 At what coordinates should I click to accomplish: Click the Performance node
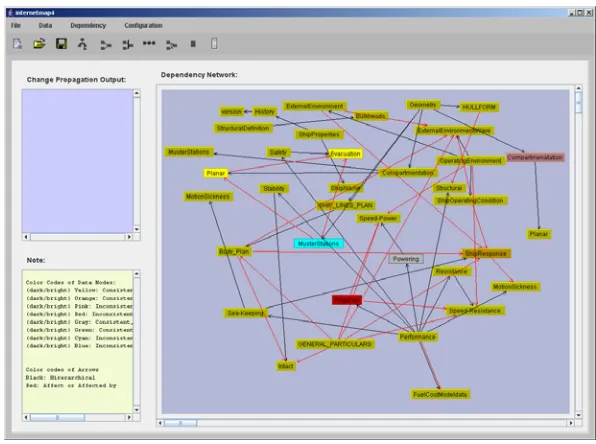(417, 337)
